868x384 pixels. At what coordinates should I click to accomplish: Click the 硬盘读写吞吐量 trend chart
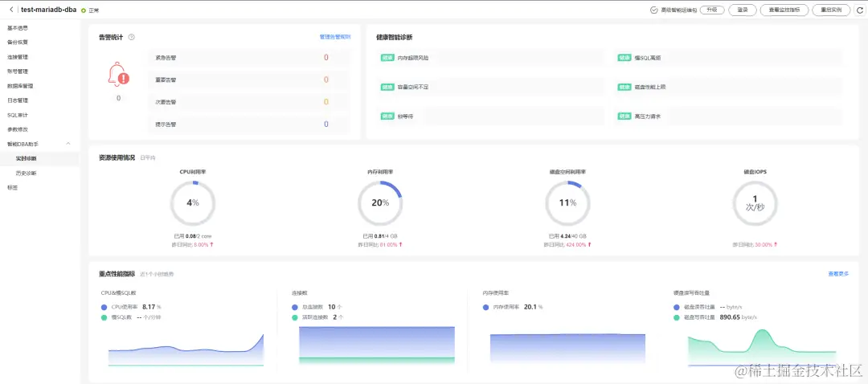762,348
